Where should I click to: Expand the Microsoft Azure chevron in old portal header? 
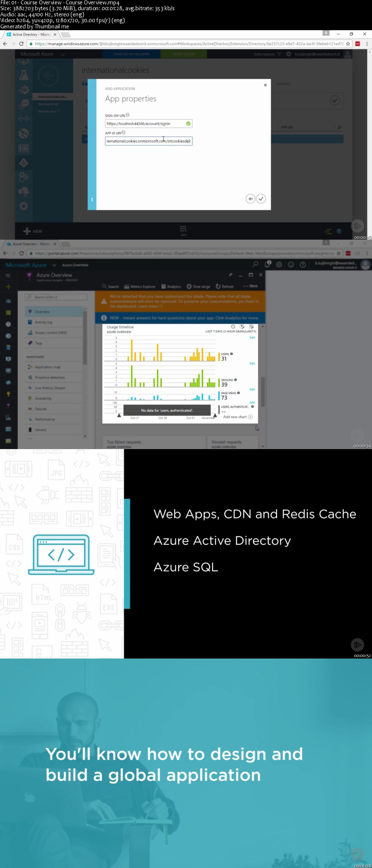[63, 54]
